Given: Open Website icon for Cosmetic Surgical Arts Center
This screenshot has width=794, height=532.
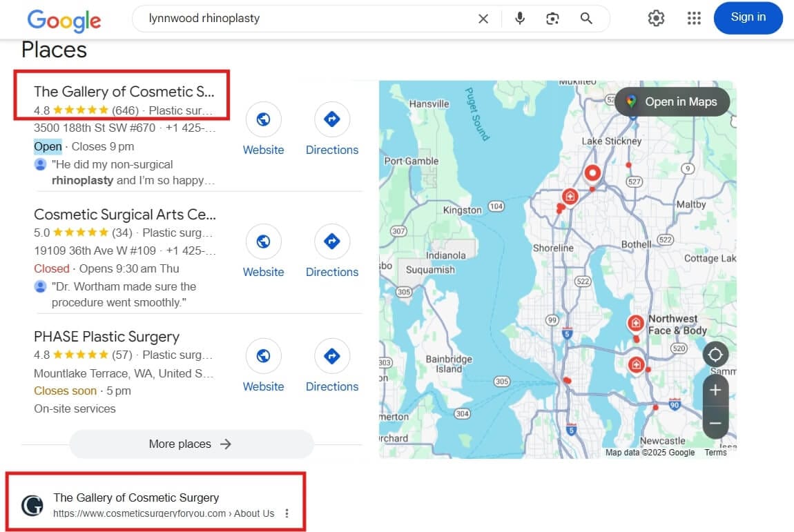Looking at the screenshot, I should coord(263,242).
